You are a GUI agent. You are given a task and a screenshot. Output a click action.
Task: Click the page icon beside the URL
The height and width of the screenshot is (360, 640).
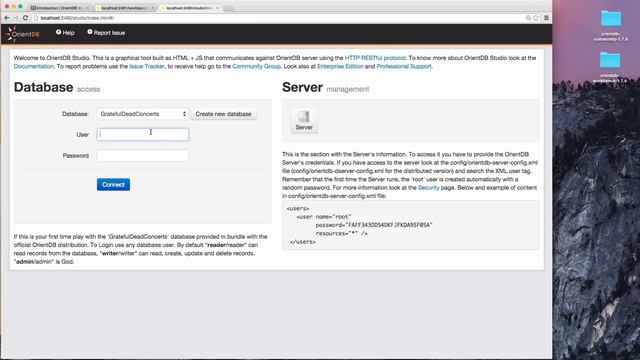[x=36, y=18]
